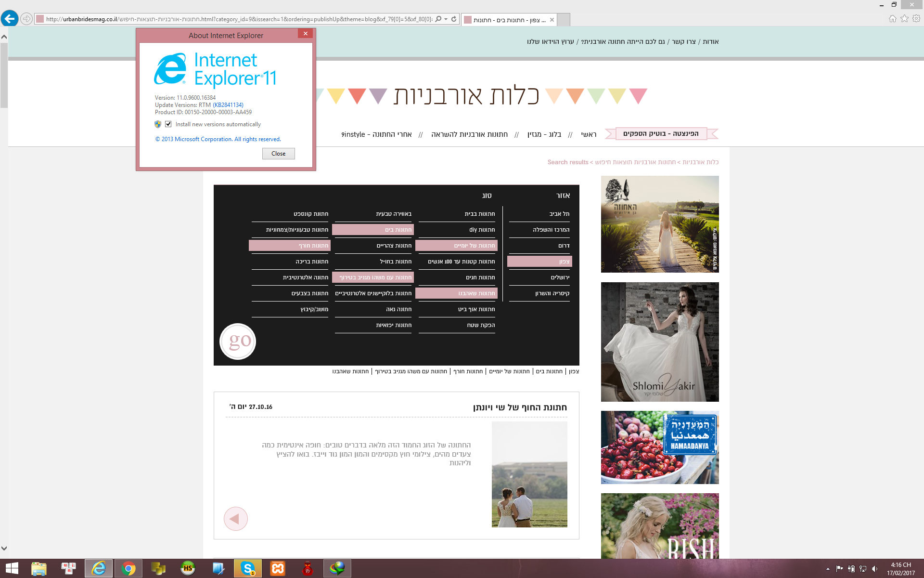The height and width of the screenshot is (578, 924).
Task: Open the Home icon in IE toolbar
Action: [892, 19]
